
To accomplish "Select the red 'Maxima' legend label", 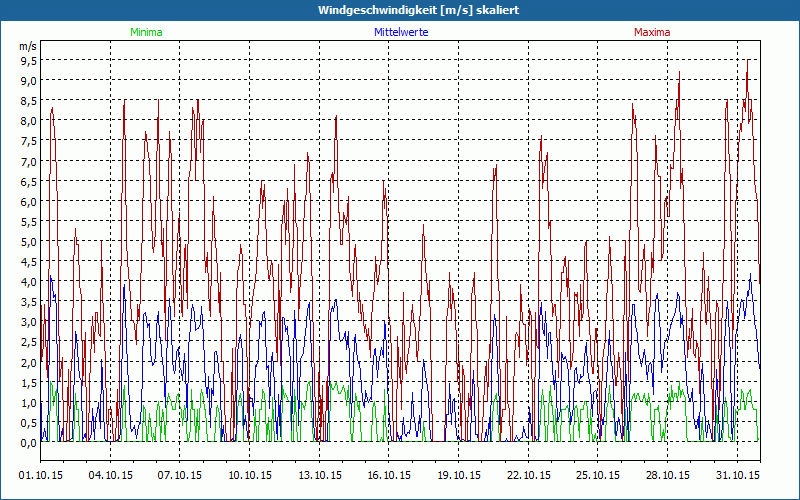I will (x=652, y=32).
